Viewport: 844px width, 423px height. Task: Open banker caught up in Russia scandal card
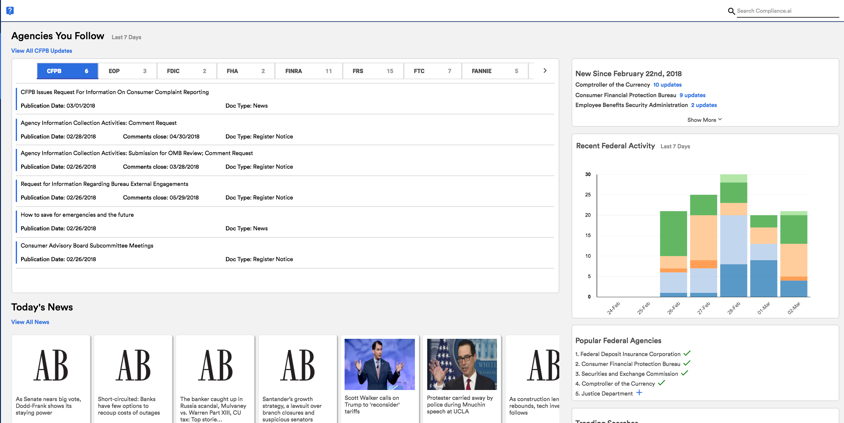point(215,379)
